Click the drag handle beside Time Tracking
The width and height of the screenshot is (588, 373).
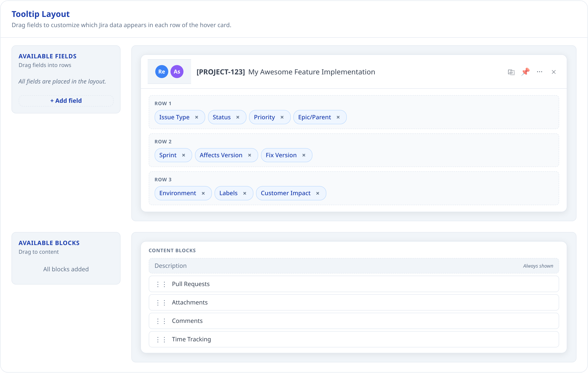[x=161, y=339]
